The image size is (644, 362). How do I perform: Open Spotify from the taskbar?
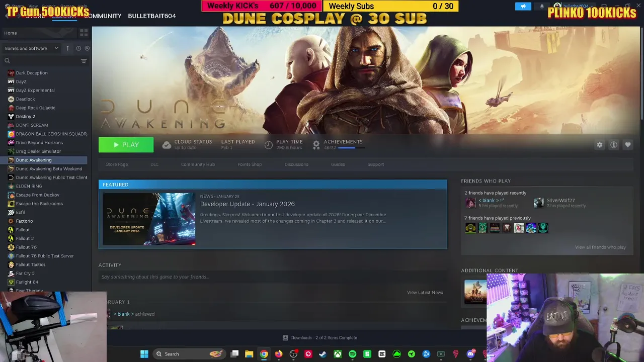click(352, 354)
